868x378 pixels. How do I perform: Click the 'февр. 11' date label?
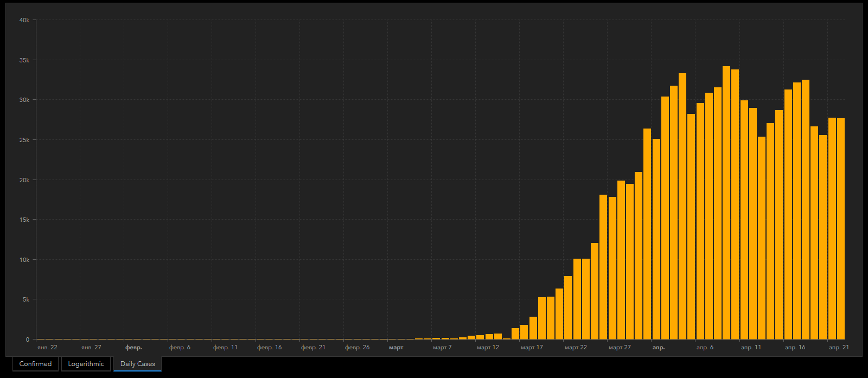pos(225,347)
